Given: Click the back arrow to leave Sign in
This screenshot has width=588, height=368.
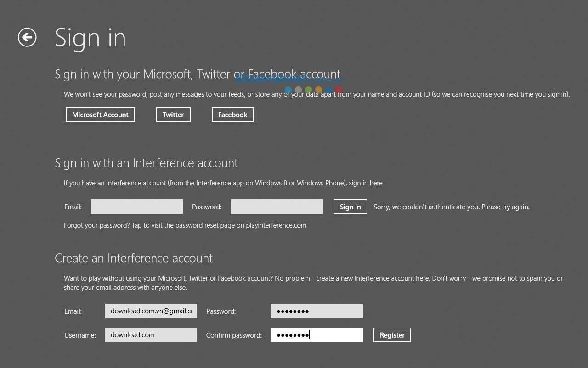Looking at the screenshot, I should pos(27,37).
